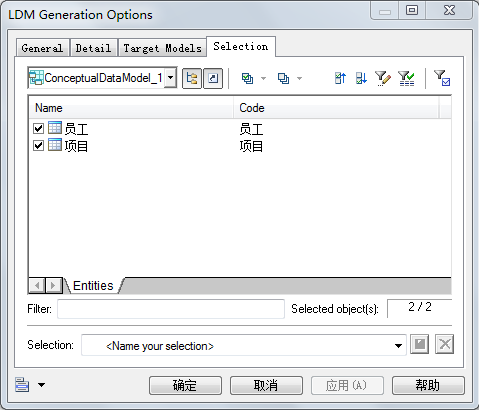
Task: Click the 应用 (A) button
Action: click(x=347, y=386)
